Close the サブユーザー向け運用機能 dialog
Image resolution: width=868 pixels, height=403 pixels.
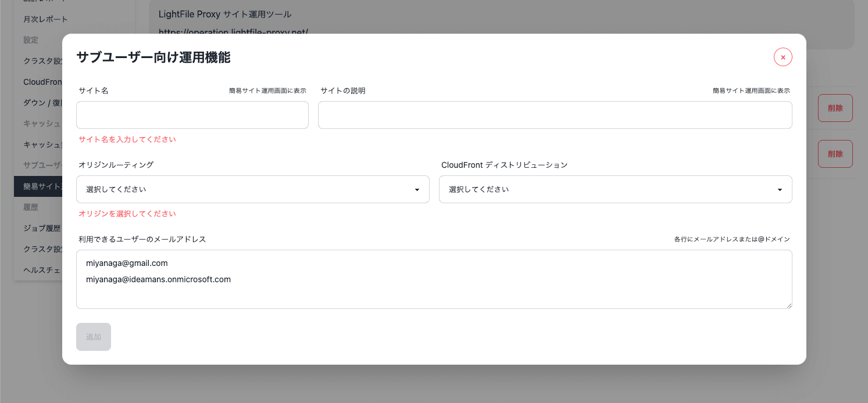coord(783,57)
